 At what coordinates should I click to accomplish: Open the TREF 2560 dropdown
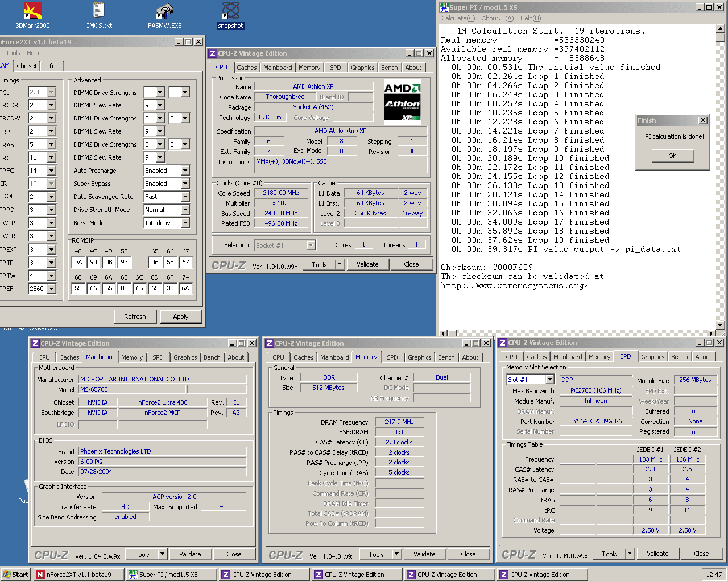pos(51,289)
